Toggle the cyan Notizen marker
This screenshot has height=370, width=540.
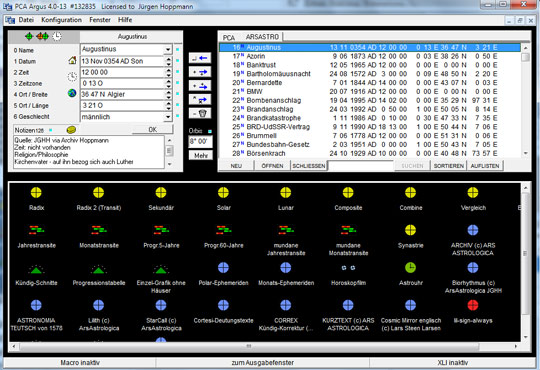51,130
